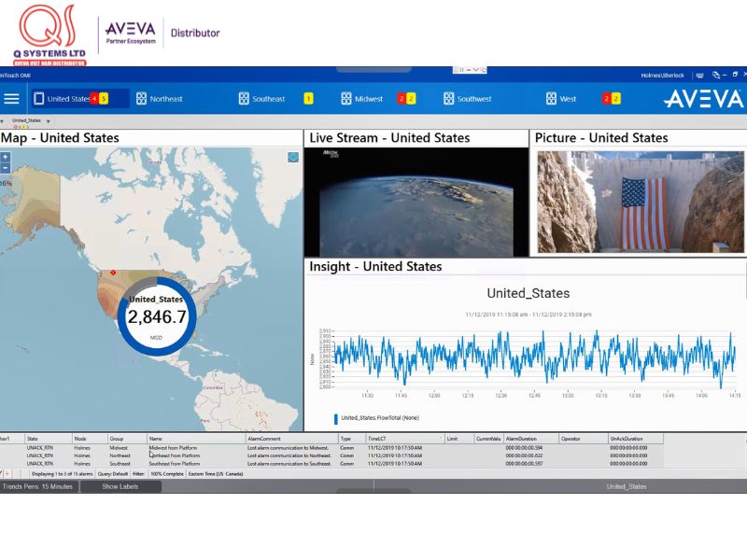Click the Trends Pens 15 Minutes button
747x560 pixels.
[x=38, y=486]
